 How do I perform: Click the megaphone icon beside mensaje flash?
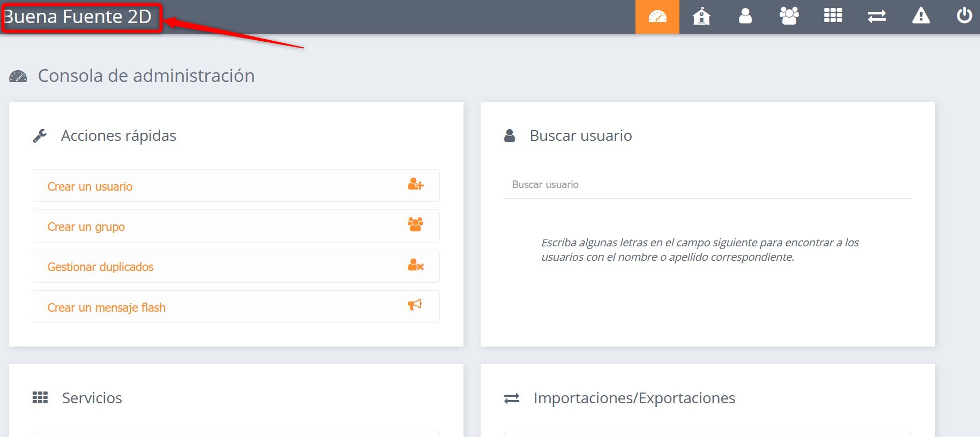415,305
